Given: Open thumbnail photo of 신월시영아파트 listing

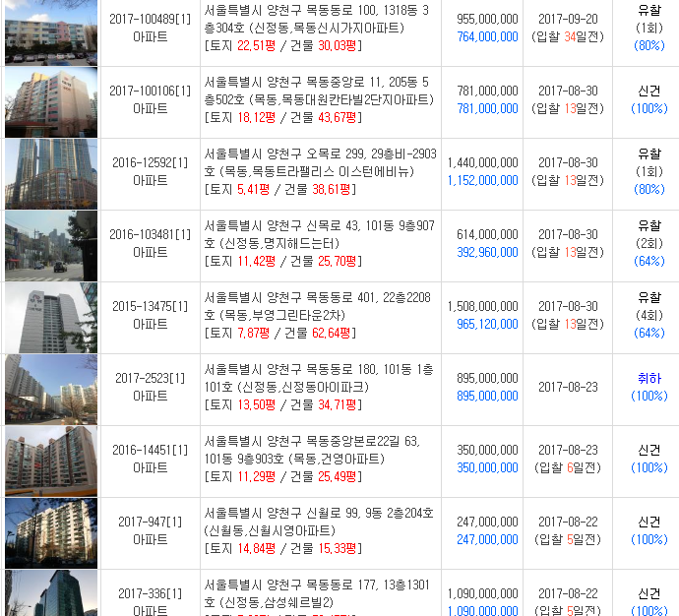Looking at the screenshot, I should tap(51, 533).
